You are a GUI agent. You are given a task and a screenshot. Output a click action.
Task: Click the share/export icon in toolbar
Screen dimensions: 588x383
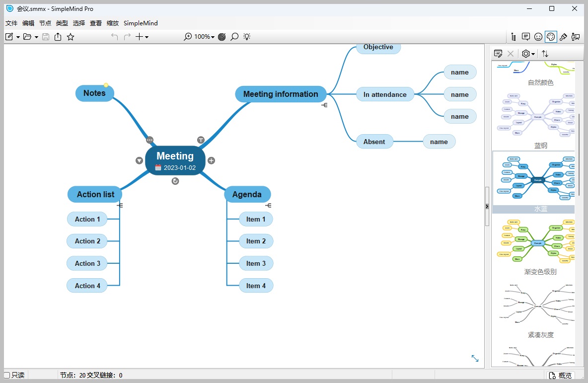(58, 37)
